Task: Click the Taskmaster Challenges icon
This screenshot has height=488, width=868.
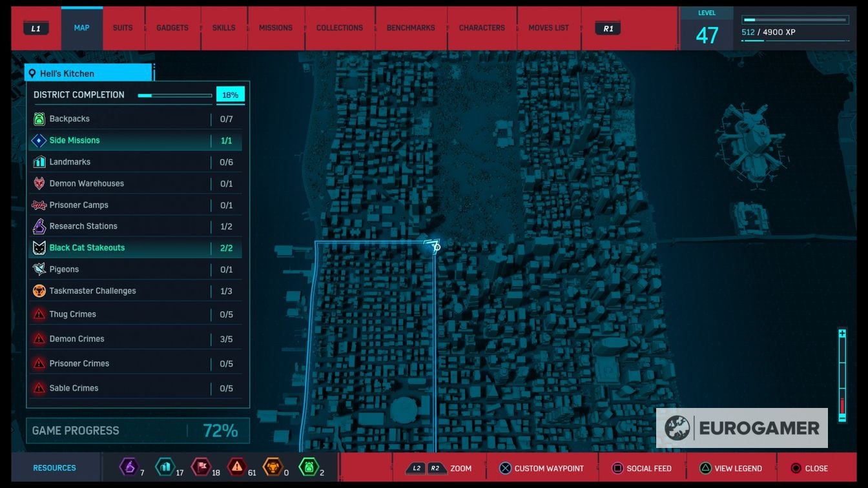Action: coord(39,291)
